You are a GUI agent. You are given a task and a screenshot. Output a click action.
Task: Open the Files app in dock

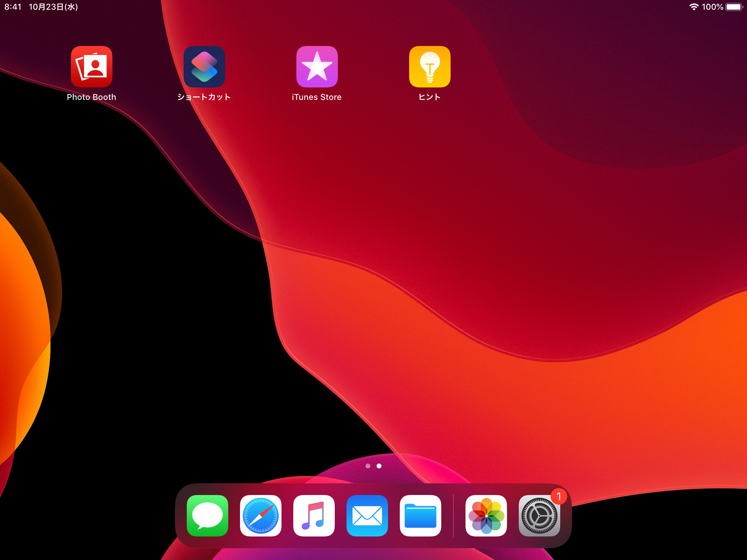(x=420, y=515)
